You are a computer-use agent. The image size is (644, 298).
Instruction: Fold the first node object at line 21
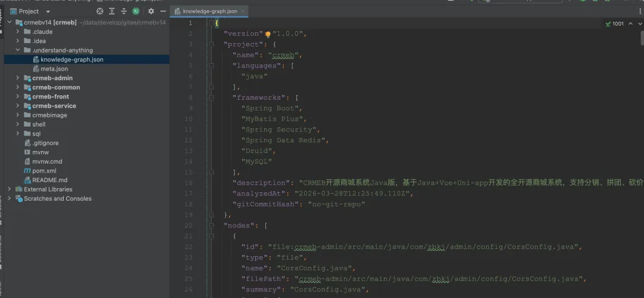coord(211,236)
